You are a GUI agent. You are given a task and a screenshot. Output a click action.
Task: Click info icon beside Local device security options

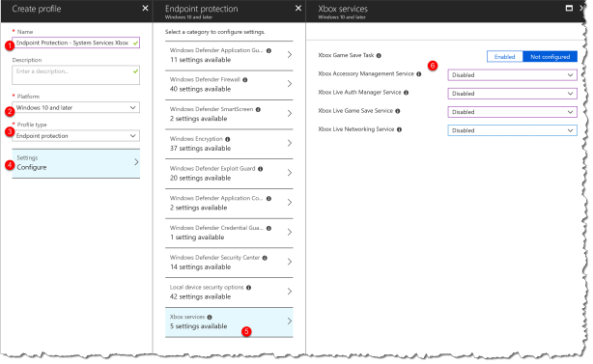point(248,288)
